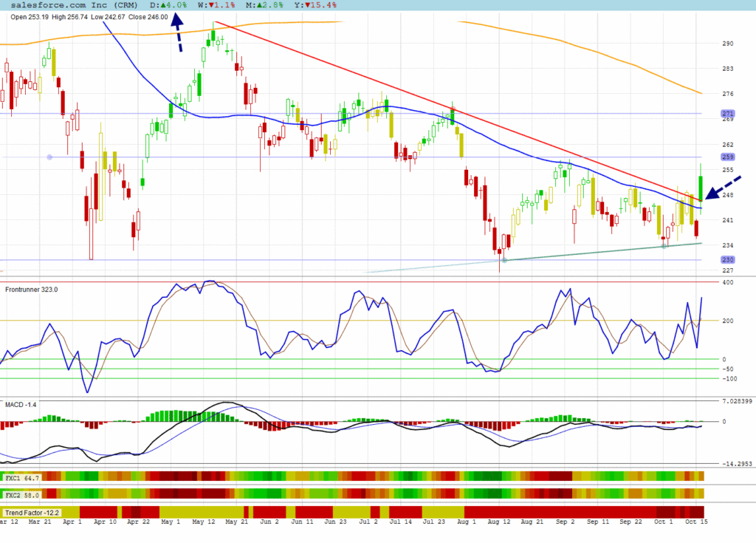Click the yearly change down-arrow indicator
This screenshot has height=543, width=756.
(309, 5)
